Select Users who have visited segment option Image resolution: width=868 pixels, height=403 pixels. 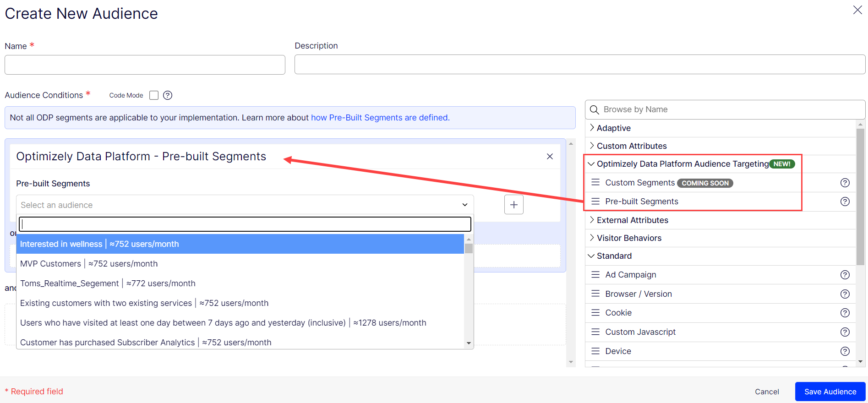coord(240,323)
